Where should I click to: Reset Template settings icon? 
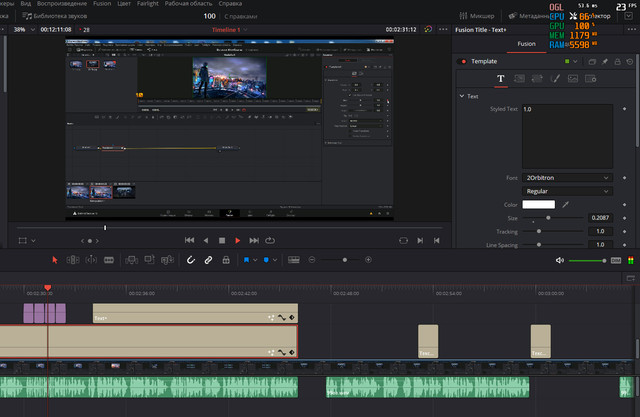tap(630, 62)
